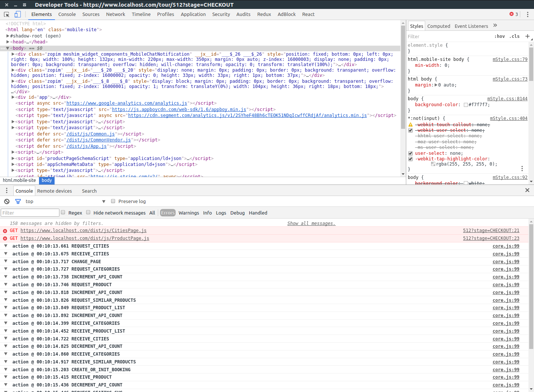Open core.js:99 link for CREATE_OR_INIT_BOOKING
Screen dimensions: 534x392
506,370
